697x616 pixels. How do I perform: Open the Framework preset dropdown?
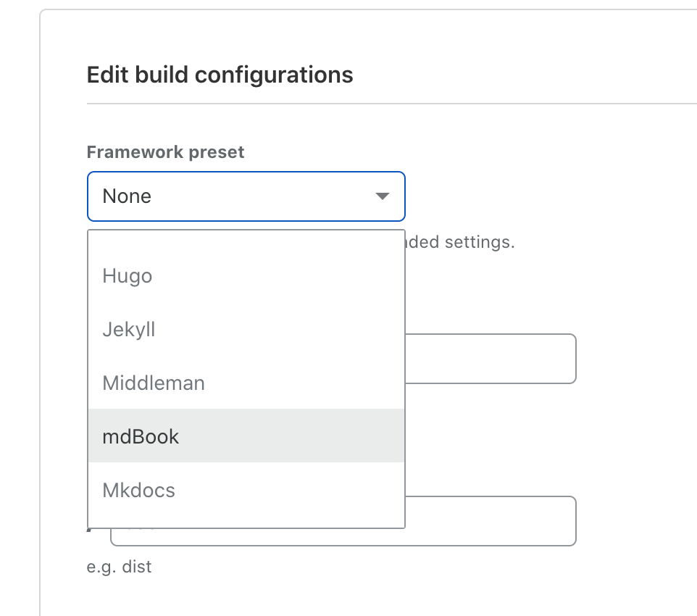point(246,196)
